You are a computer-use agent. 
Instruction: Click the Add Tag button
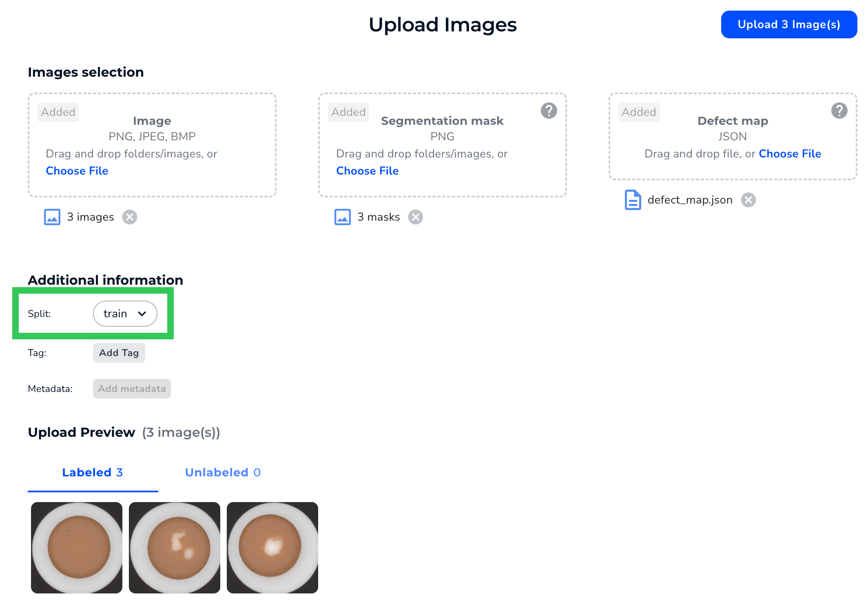tap(119, 353)
